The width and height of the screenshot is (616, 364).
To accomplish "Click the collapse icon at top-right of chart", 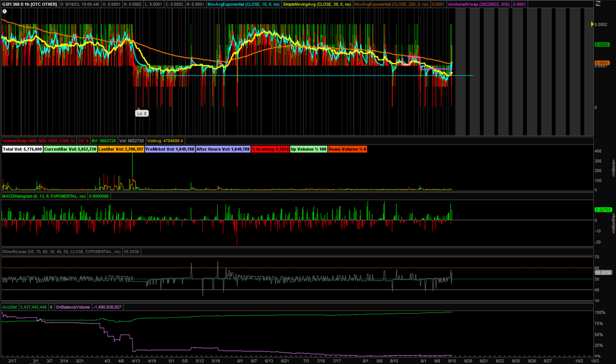I will pyautogui.click(x=598, y=4).
